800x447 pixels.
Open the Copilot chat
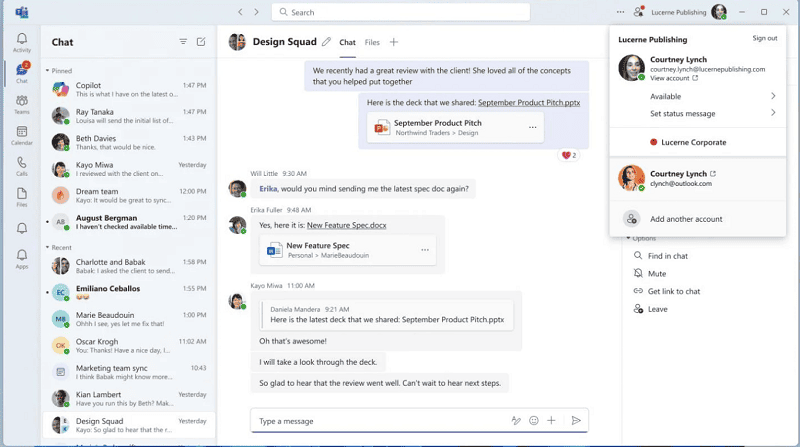point(129,89)
